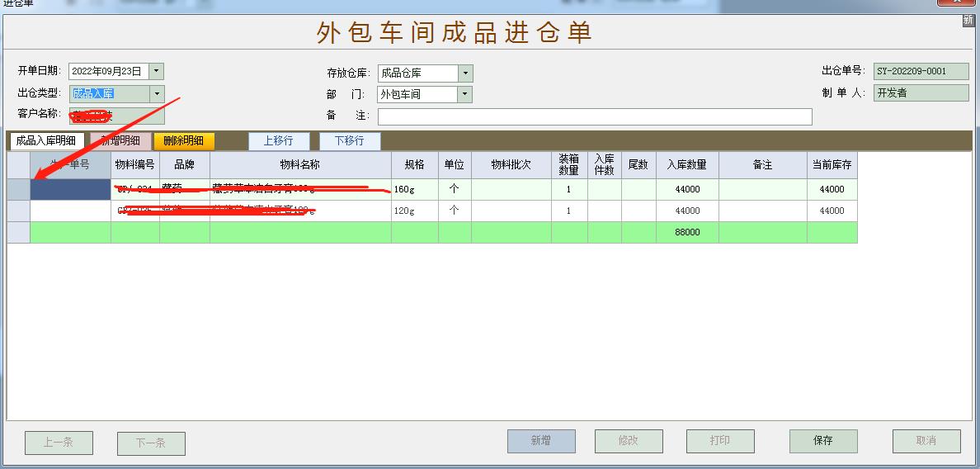Click the 下移行 button

[350, 141]
